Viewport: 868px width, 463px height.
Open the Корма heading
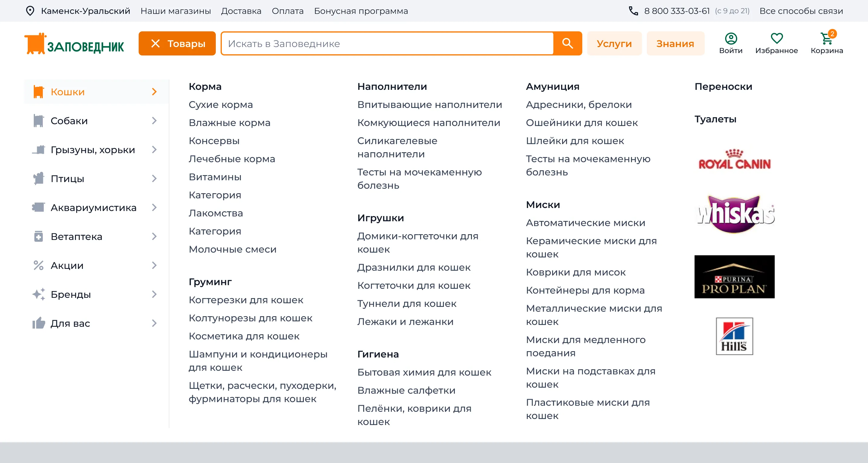click(x=205, y=87)
